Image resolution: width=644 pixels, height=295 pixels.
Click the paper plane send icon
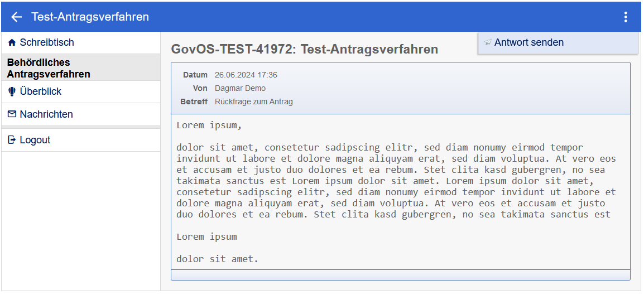pos(488,42)
